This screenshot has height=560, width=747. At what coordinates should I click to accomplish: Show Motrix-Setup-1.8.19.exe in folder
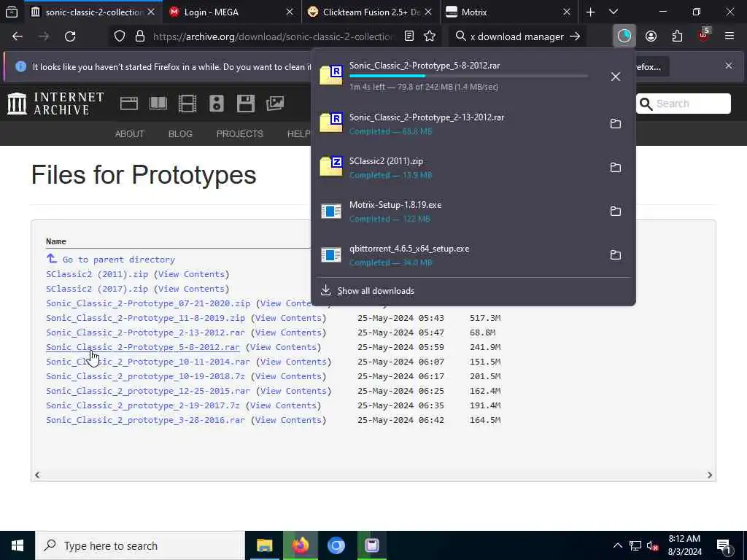[615, 211]
